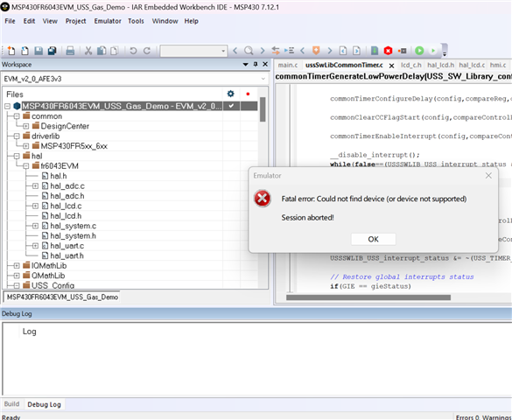Close the Workspace panel
The width and height of the screenshot is (512, 420).
[x=265, y=64]
